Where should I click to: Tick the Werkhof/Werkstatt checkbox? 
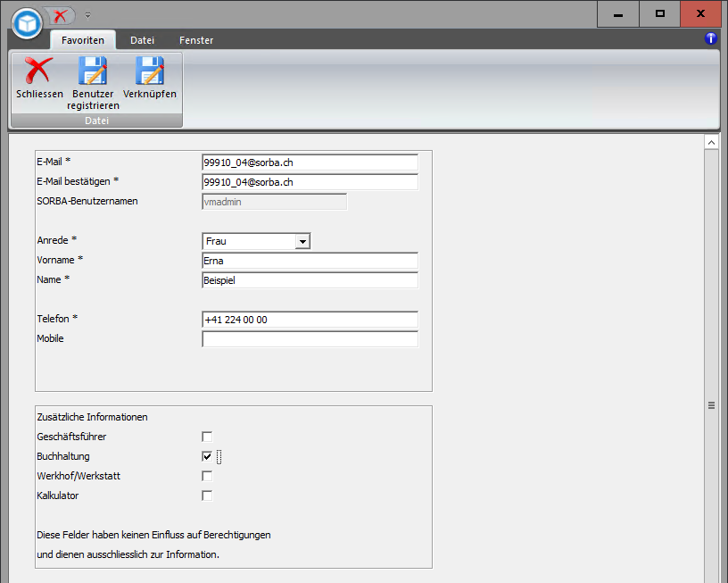point(207,476)
